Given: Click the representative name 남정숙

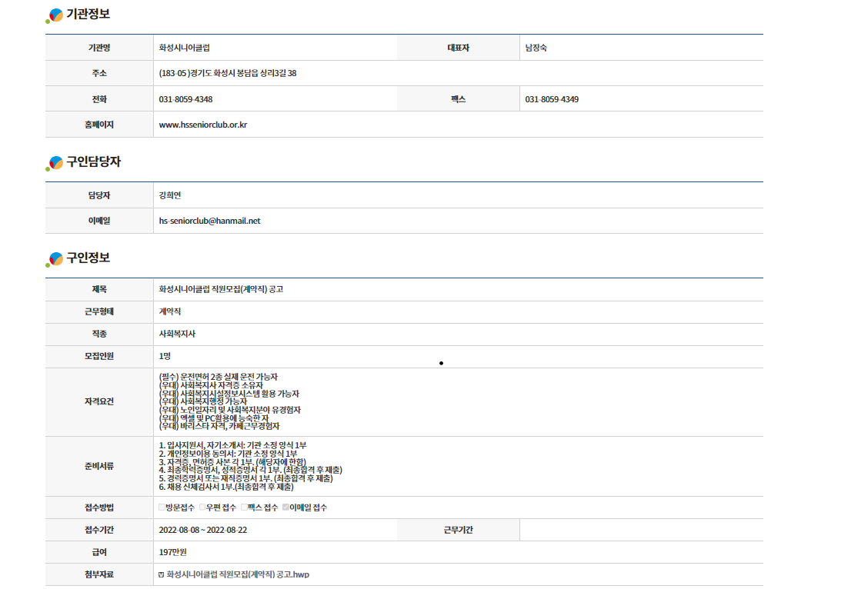Looking at the screenshot, I should tap(536, 48).
